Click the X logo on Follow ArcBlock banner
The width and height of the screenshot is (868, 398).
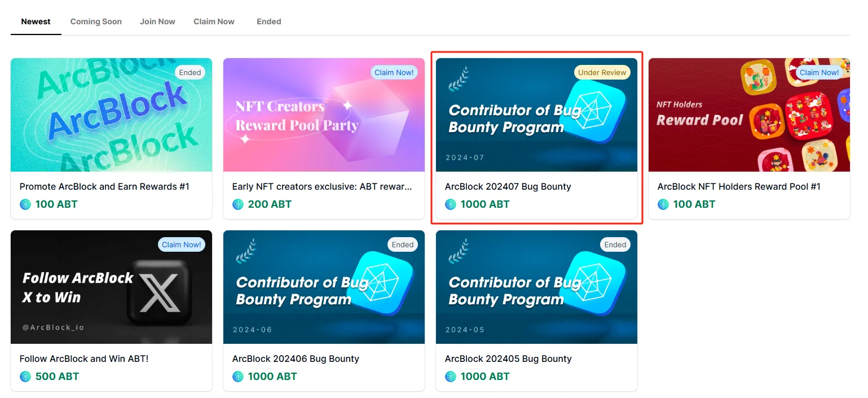(160, 293)
